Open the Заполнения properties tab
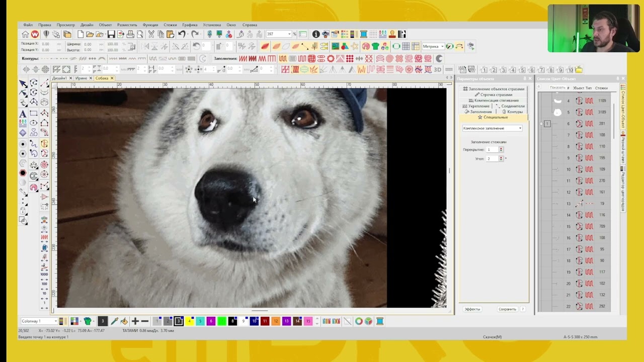 [x=478, y=112]
